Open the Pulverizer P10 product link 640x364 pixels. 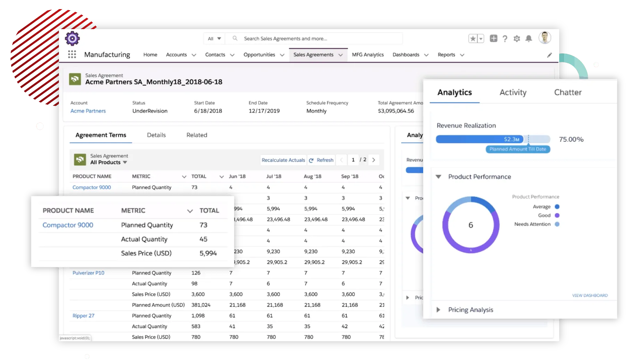[x=88, y=273]
